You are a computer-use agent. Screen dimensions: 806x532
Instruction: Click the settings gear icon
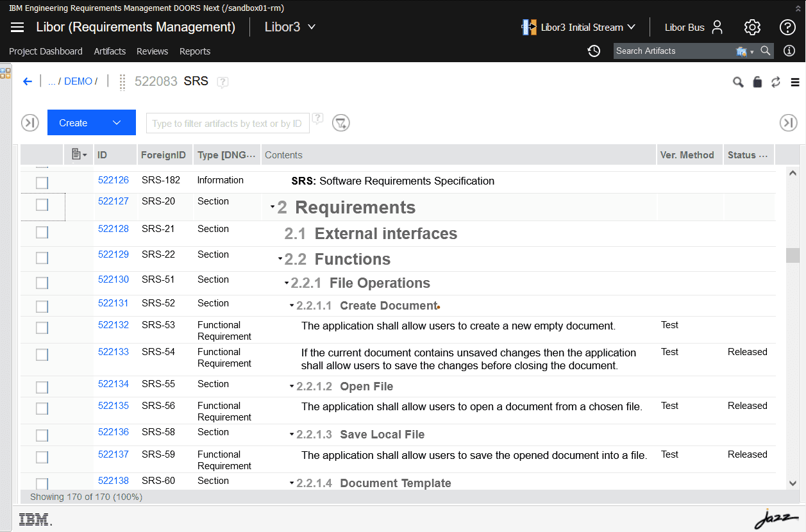[x=752, y=27]
